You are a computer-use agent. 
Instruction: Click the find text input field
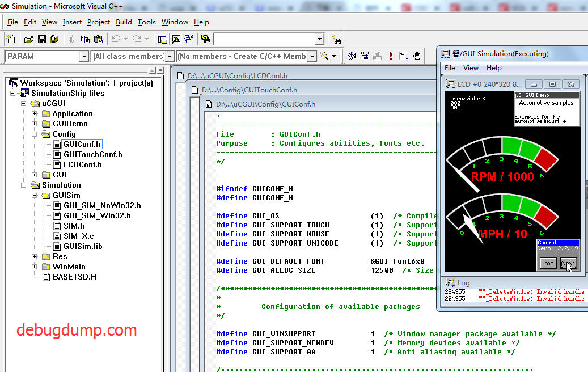pyautogui.click(x=264, y=39)
